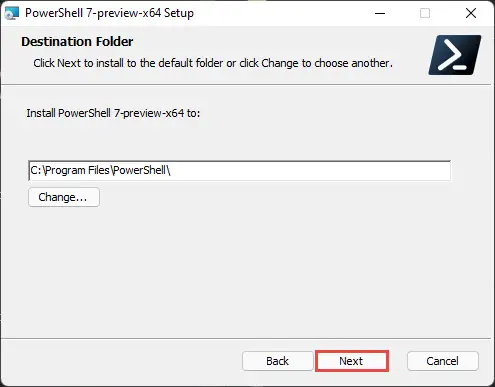Close the setup window with the X
495x387 pixels.
[x=471, y=13]
